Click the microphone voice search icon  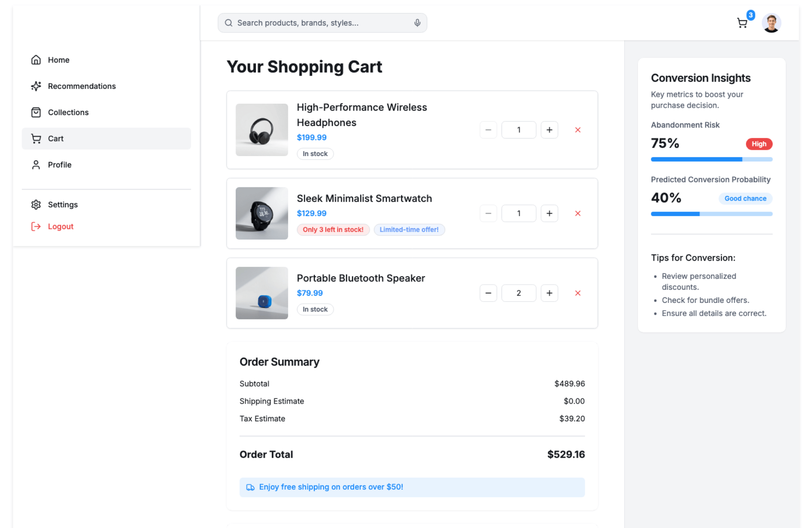point(417,23)
